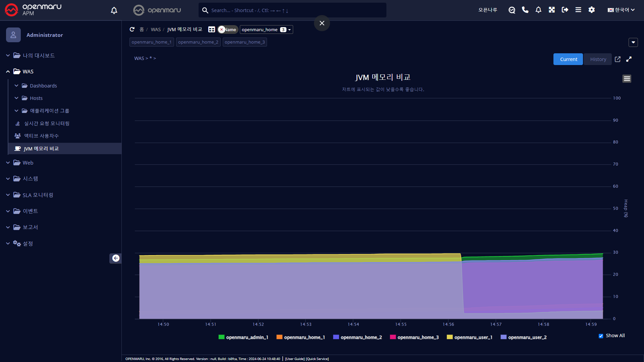The width and height of the screenshot is (644, 362).
Task: Click the logout arrow icon
Action: [x=565, y=10]
